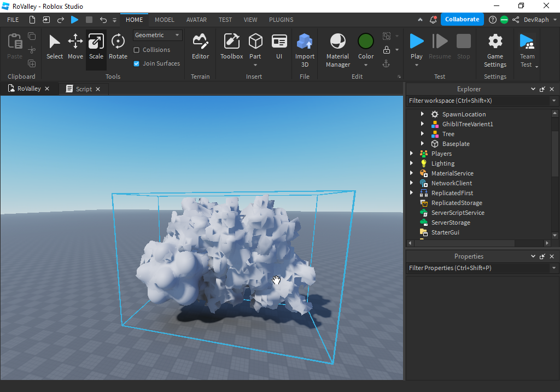
Task: Expand the Tree model node
Action: click(x=422, y=133)
